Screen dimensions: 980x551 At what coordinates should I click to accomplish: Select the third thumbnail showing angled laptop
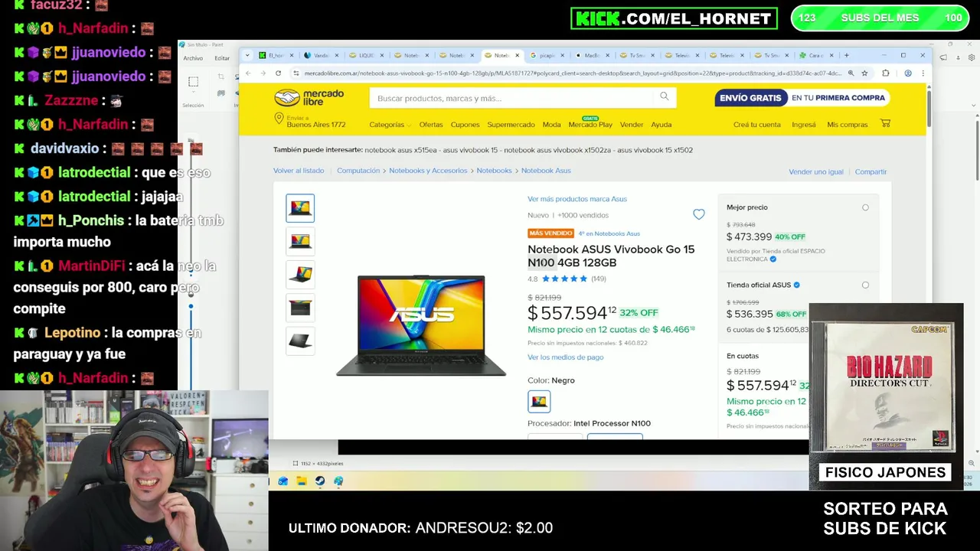[x=300, y=274]
